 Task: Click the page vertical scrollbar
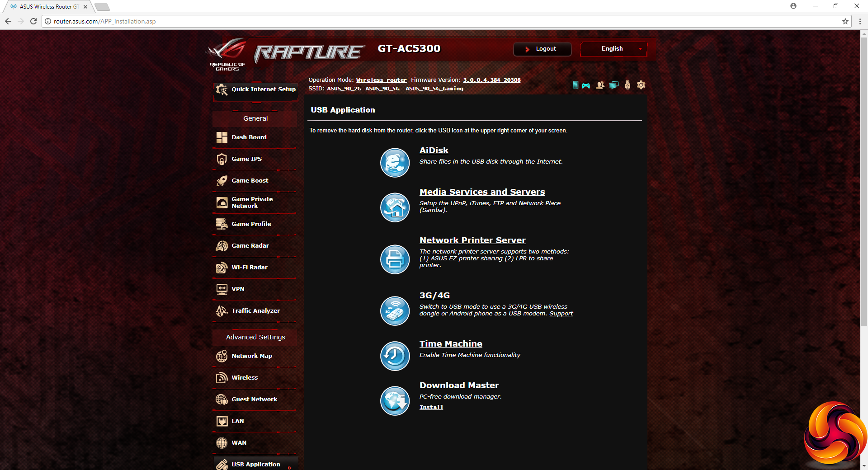click(x=864, y=181)
